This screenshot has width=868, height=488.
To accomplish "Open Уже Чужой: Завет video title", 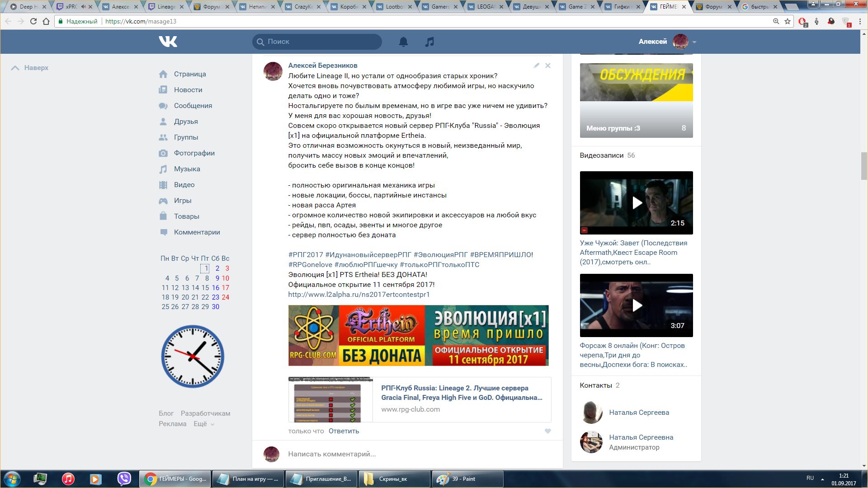I will pos(633,253).
